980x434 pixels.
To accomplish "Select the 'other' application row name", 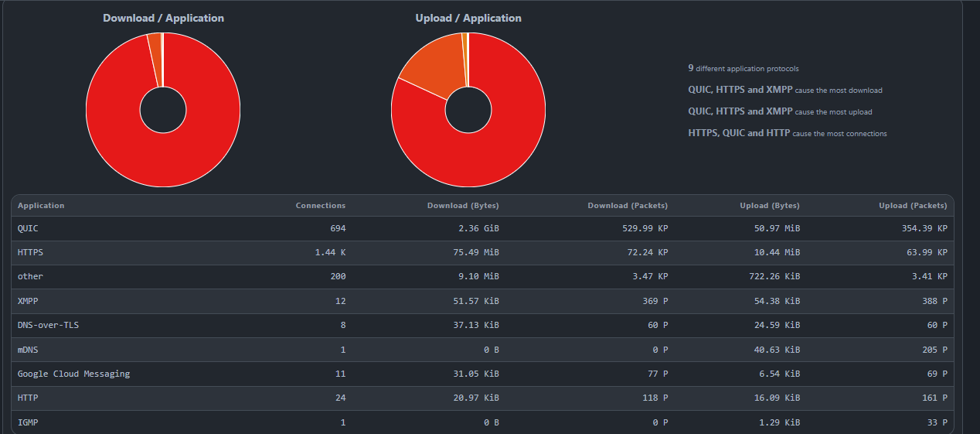I will (30, 277).
